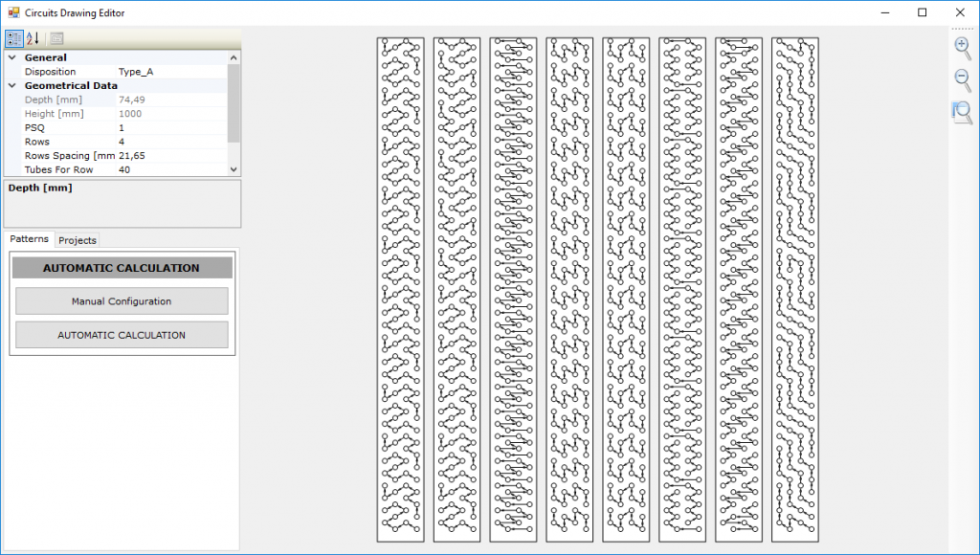Click the Rows Spacing value
This screenshot has height=555, width=980.
point(170,155)
